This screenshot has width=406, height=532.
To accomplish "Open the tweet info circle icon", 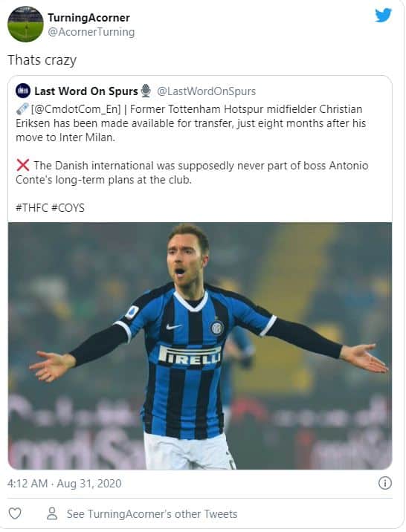I will 385,483.
